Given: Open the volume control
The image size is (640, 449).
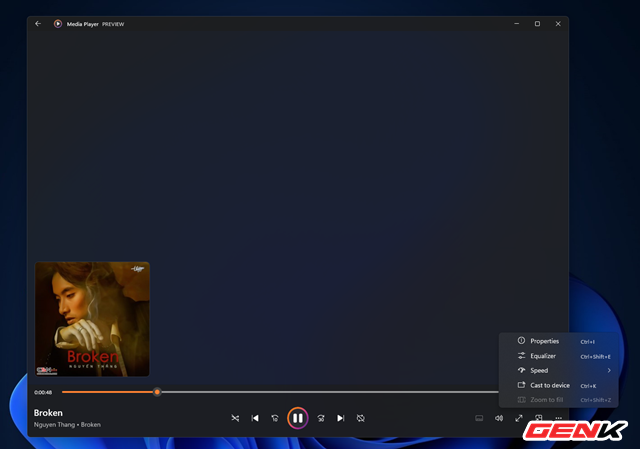Looking at the screenshot, I should (499, 418).
